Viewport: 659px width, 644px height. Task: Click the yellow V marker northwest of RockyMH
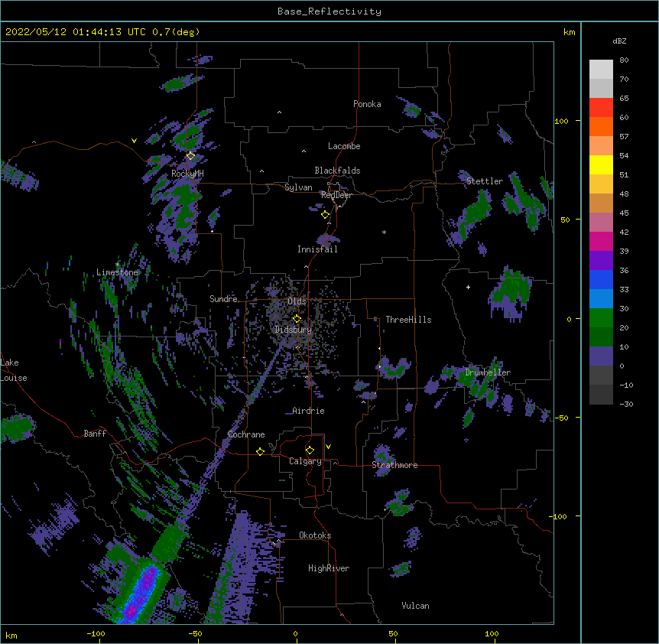134,141
